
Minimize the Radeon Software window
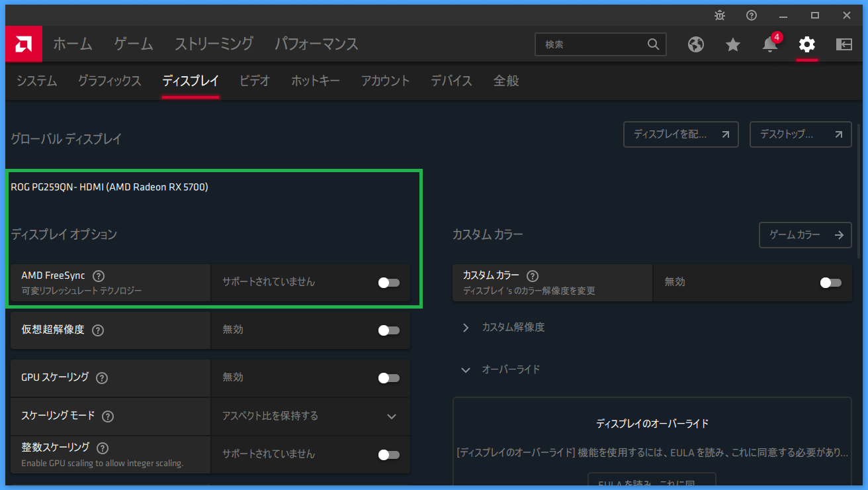click(783, 15)
